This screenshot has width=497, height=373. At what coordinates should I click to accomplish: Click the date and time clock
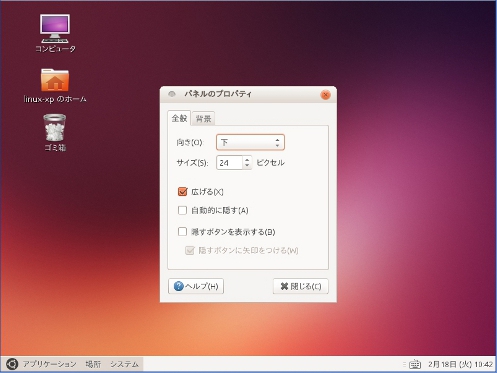point(460,364)
